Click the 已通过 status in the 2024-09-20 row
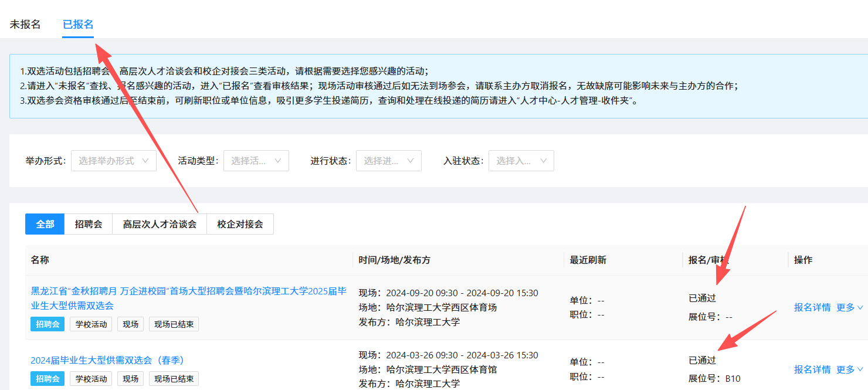The width and height of the screenshot is (868, 390). click(x=702, y=298)
